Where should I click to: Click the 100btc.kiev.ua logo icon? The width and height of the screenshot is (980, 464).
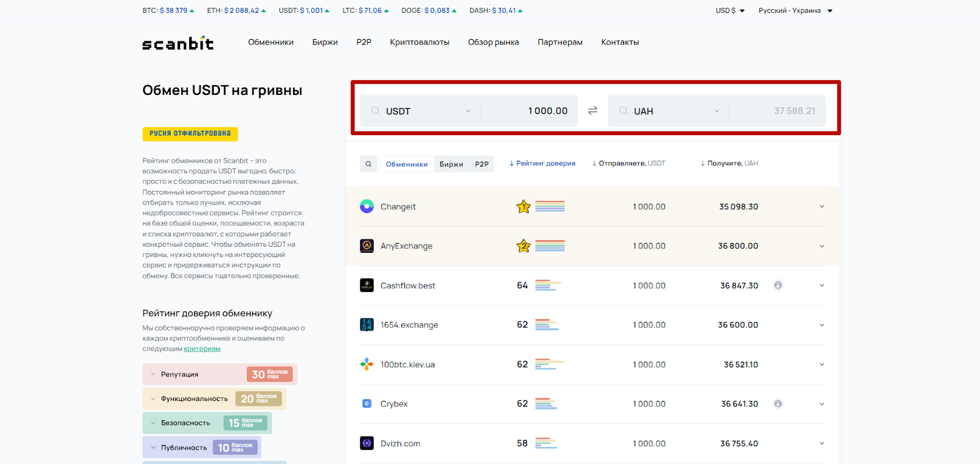point(367,364)
